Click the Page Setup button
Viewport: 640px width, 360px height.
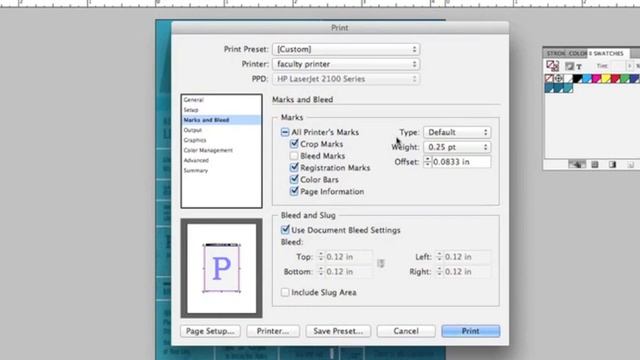pos(210,331)
